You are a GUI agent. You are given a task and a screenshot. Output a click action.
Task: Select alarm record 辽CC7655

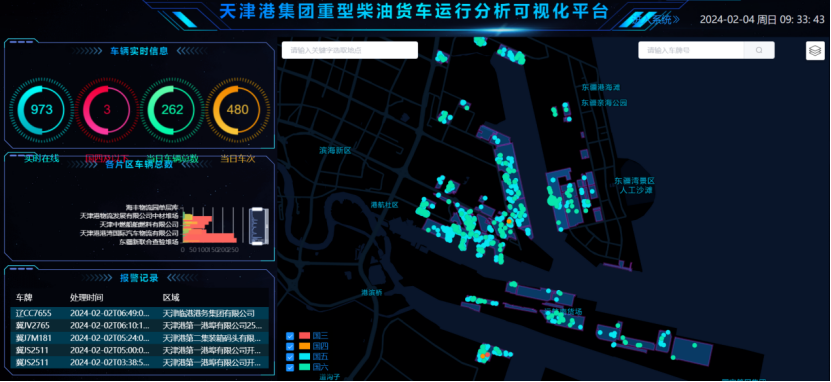coord(140,314)
